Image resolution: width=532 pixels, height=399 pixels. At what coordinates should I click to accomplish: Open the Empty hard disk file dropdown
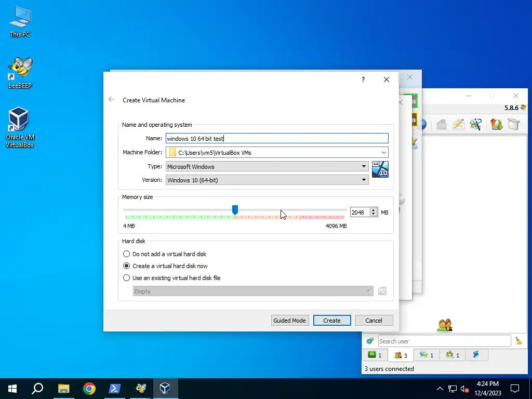[x=253, y=291]
